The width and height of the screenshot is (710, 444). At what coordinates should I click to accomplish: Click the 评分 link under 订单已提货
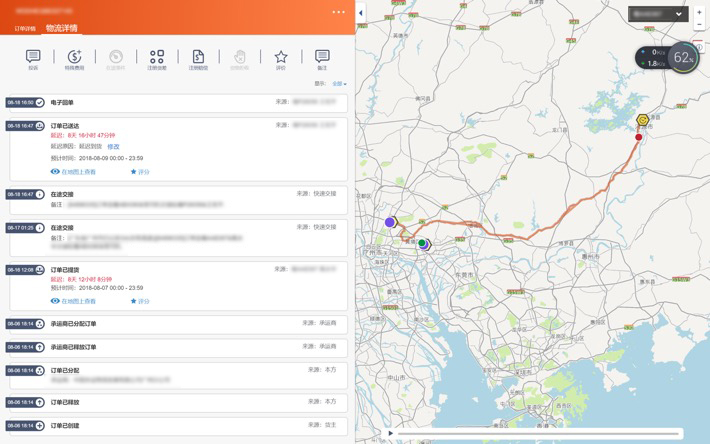pos(140,301)
